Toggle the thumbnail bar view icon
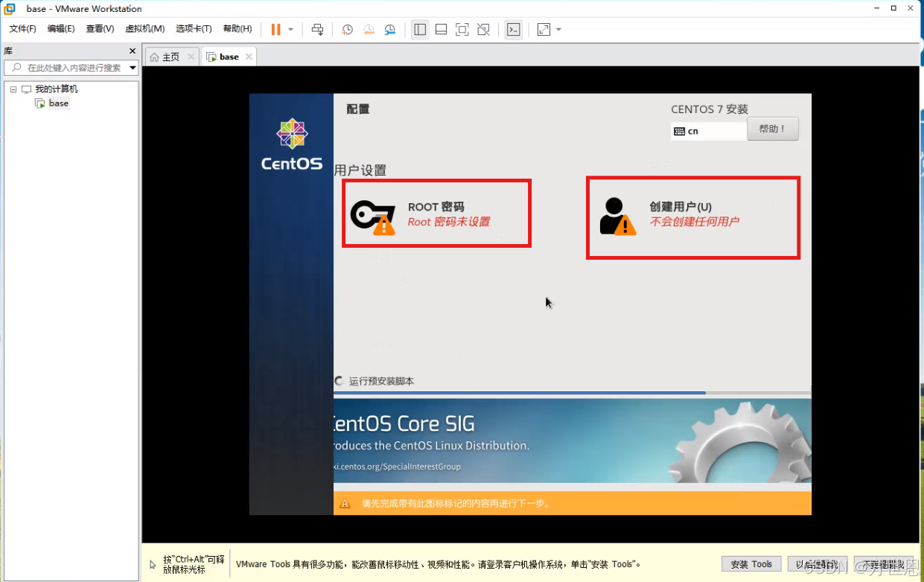 pos(441,30)
